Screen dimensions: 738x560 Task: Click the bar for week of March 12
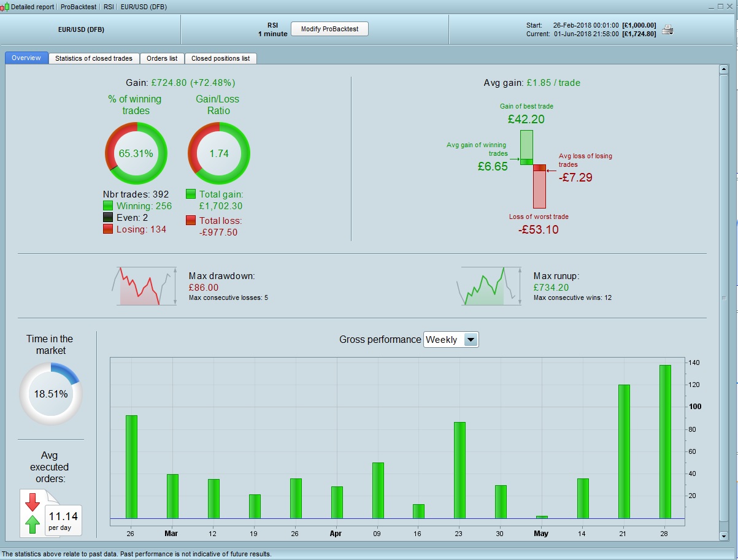[x=213, y=499]
